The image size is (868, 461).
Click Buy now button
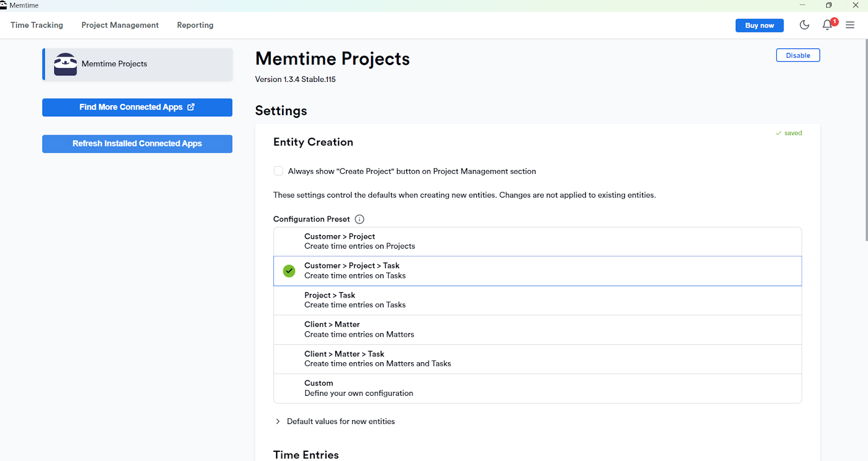click(x=759, y=26)
